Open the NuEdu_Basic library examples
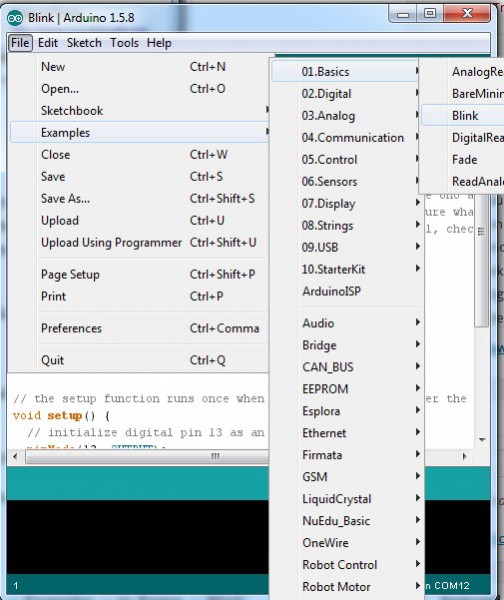Viewport: 504px width, 600px height. [x=346, y=521]
